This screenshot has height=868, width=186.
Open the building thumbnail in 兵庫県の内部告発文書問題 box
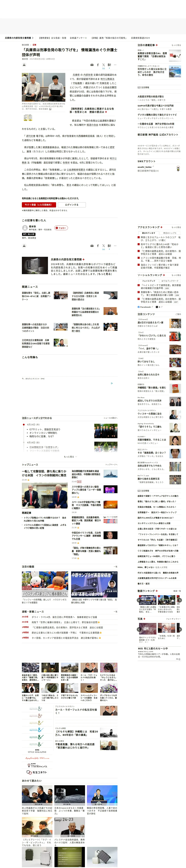35,265
